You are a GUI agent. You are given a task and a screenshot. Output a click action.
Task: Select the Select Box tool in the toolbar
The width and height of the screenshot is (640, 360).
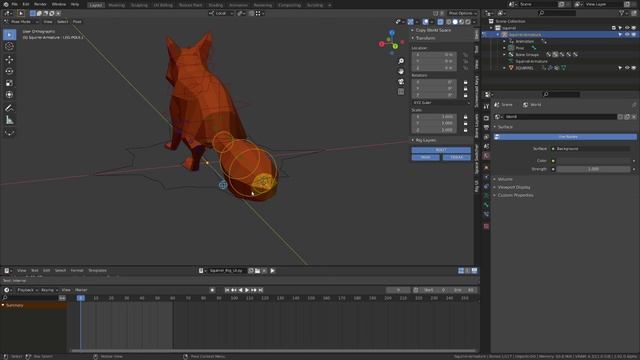9,35
